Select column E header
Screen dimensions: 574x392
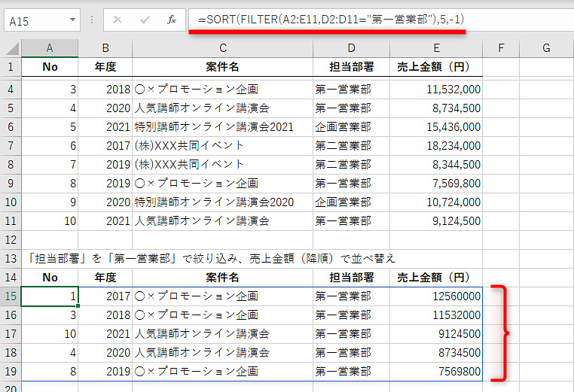pos(436,48)
